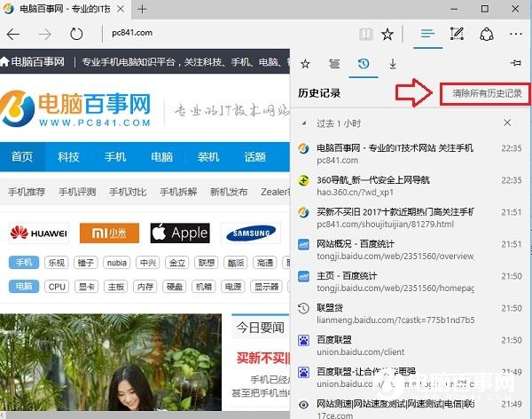
Task: Select 首页 in site navigation
Action: (22, 156)
